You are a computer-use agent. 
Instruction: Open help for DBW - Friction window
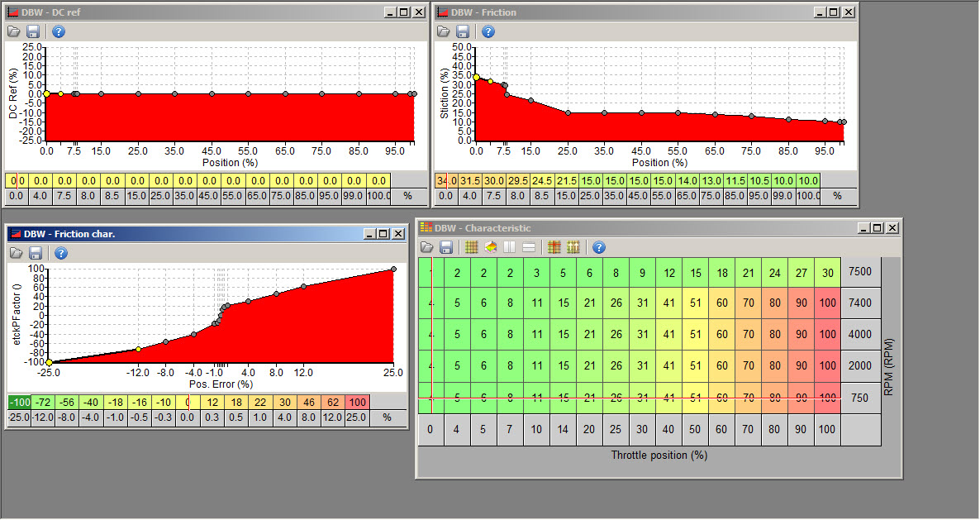[488, 31]
